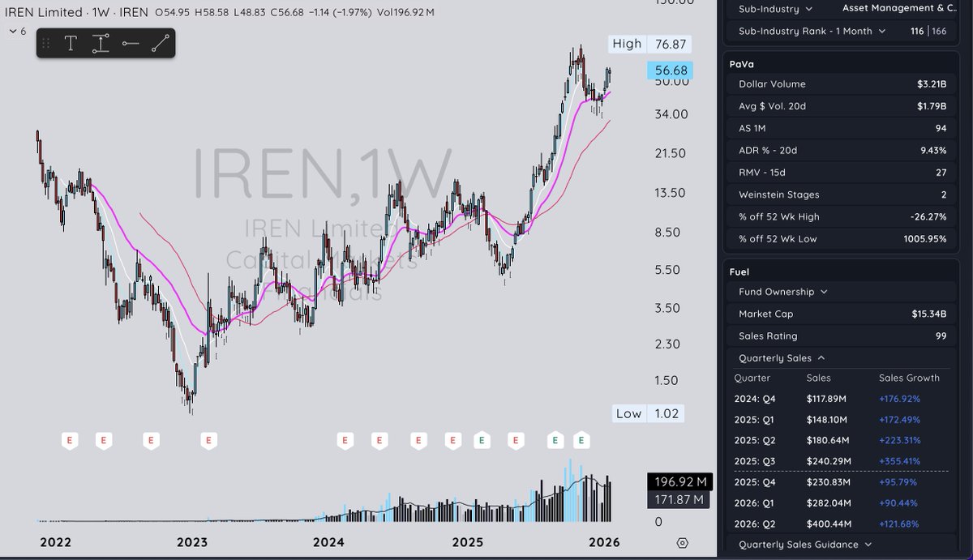Open the earliest earnings marker in 2022
Viewport: 973px width, 560px height.
[71, 440]
